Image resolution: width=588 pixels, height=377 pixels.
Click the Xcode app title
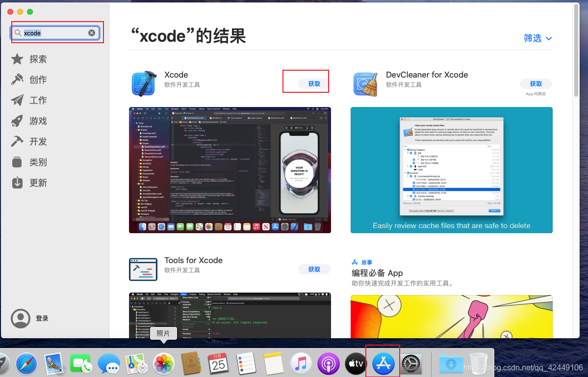click(176, 75)
